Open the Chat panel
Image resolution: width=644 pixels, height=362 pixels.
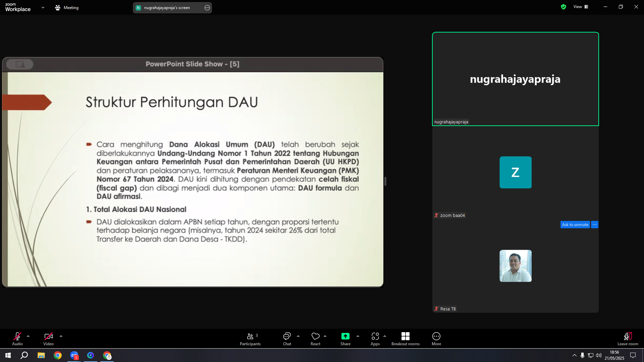(287, 339)
